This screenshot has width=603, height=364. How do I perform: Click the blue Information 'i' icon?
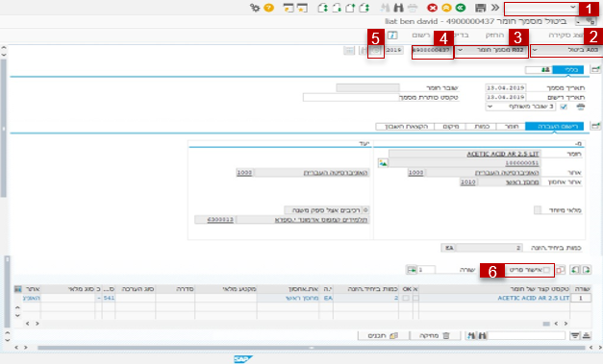(x=392, y=36)
